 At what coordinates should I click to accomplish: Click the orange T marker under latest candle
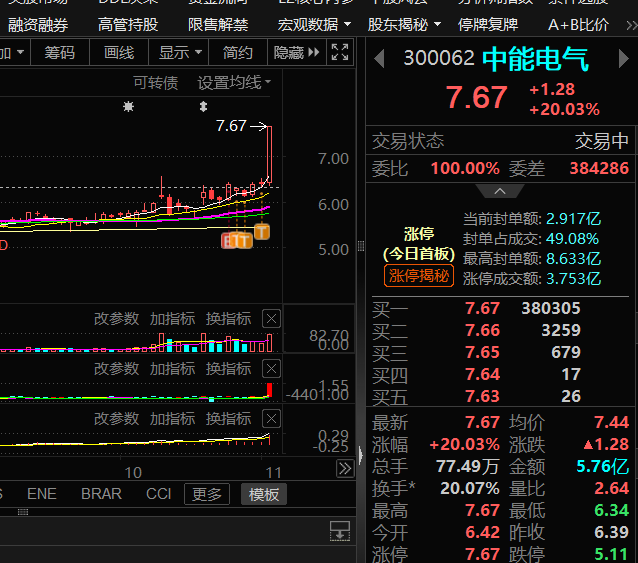point(262,232)
